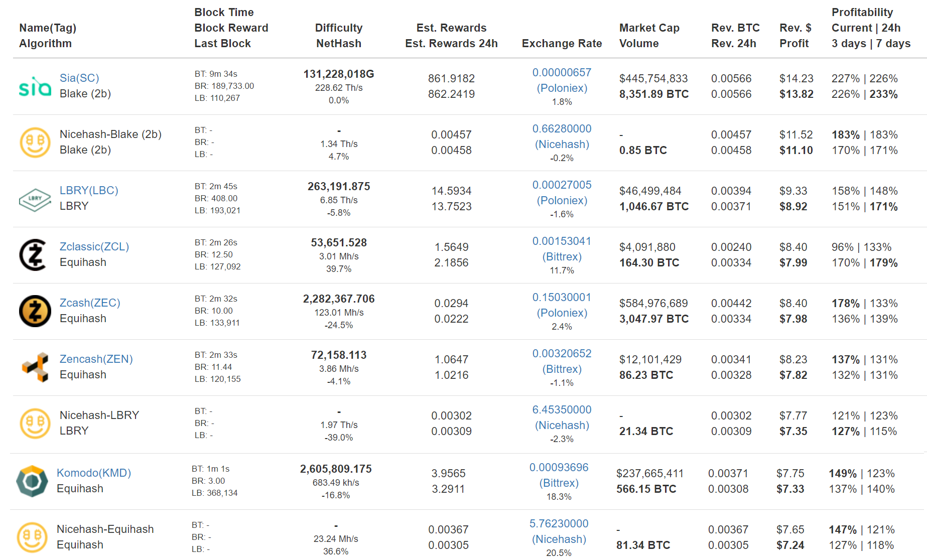Select Zcash difficulty 2,282,367.706

pos(339,299)
